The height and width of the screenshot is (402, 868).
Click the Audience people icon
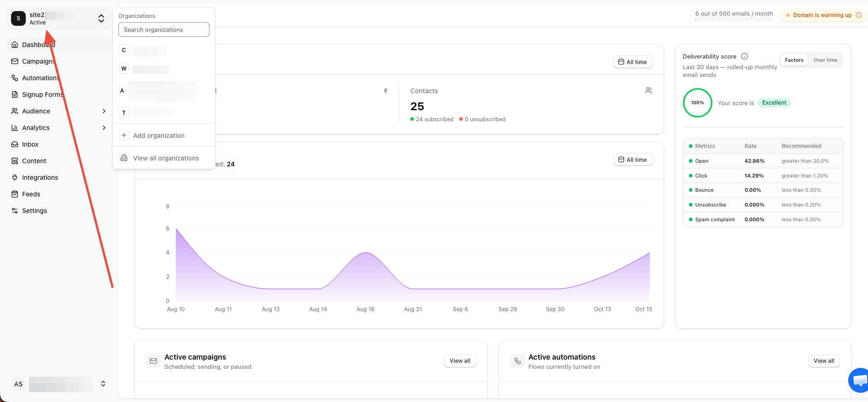coord(15,111)
